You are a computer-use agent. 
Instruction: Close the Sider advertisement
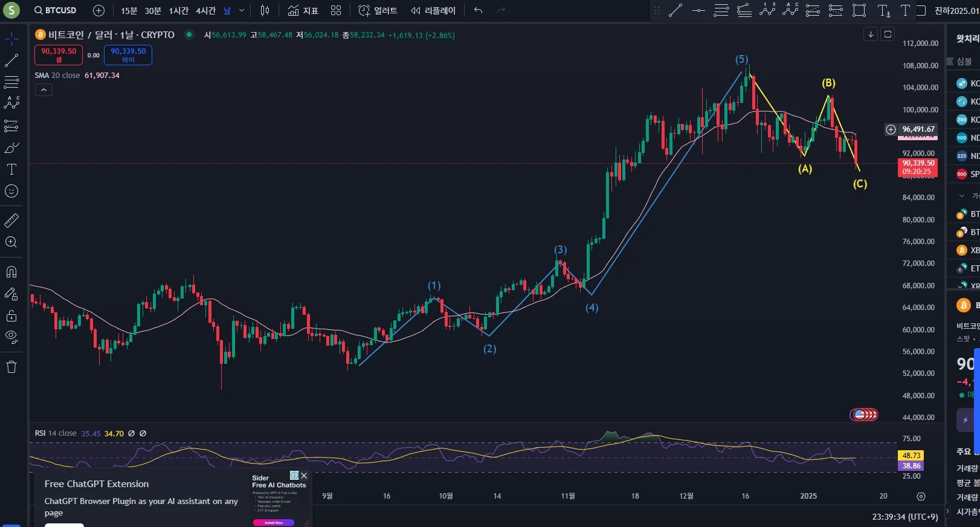click(304, 476)
